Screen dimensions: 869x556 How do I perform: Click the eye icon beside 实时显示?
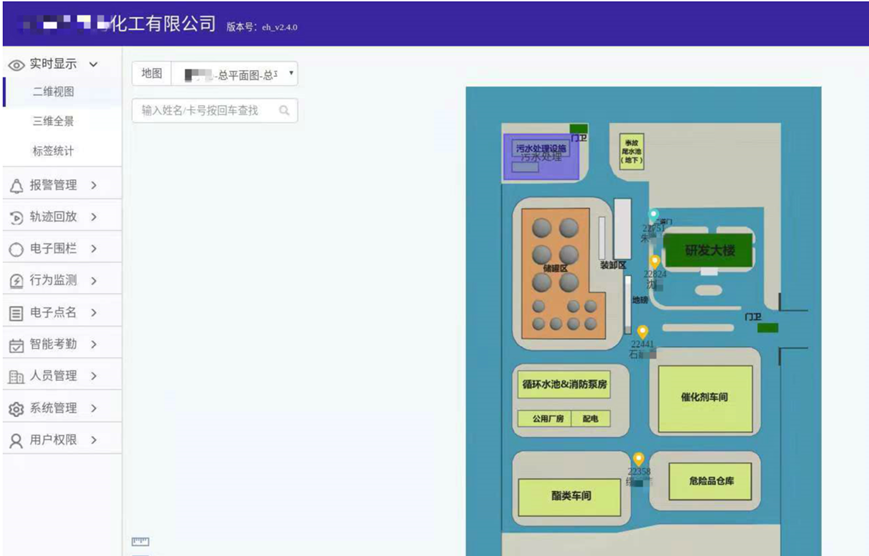point(16,65)
